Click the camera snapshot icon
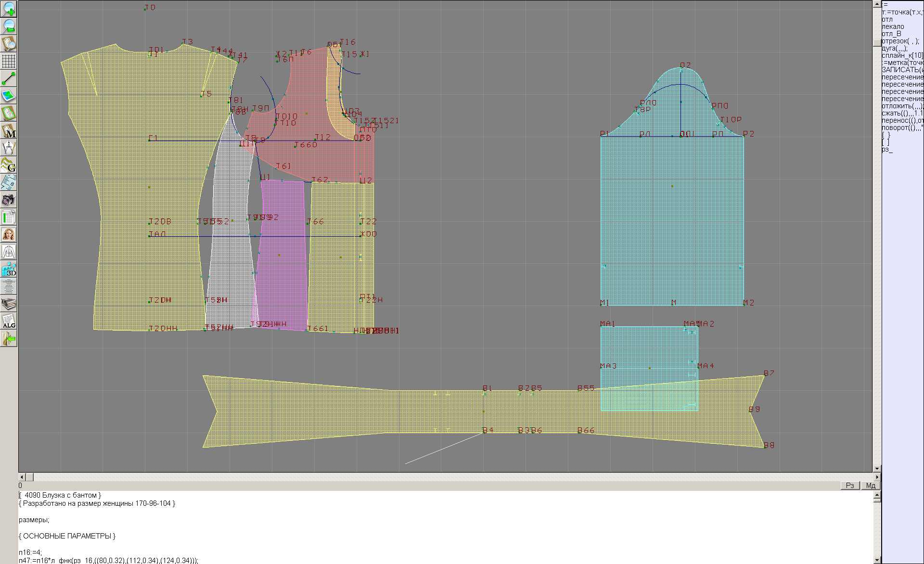Viewport: 924px width, 564px height. click(9, 200)
